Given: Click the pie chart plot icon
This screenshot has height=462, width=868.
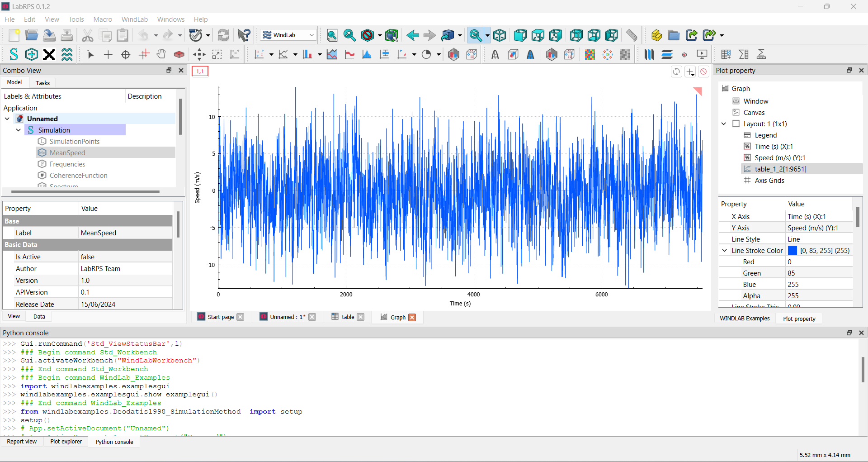Looking at the screenshot, I should click(x=426, y=55).
